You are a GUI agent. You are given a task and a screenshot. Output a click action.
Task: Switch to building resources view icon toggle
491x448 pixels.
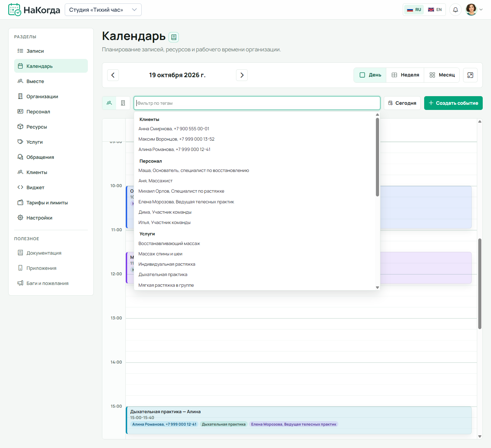point(123,103)
